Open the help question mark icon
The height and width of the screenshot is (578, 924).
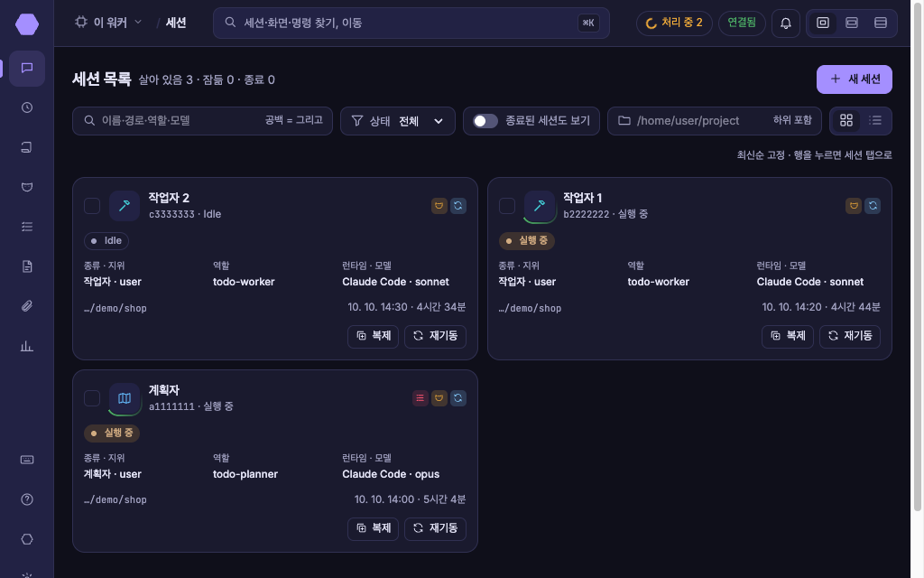pyautogui.click(x=27, y=499)
